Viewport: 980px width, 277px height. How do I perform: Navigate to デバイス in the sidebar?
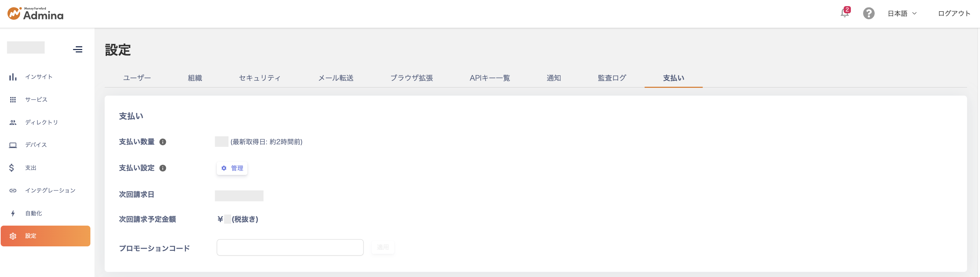tap(36, 145)
